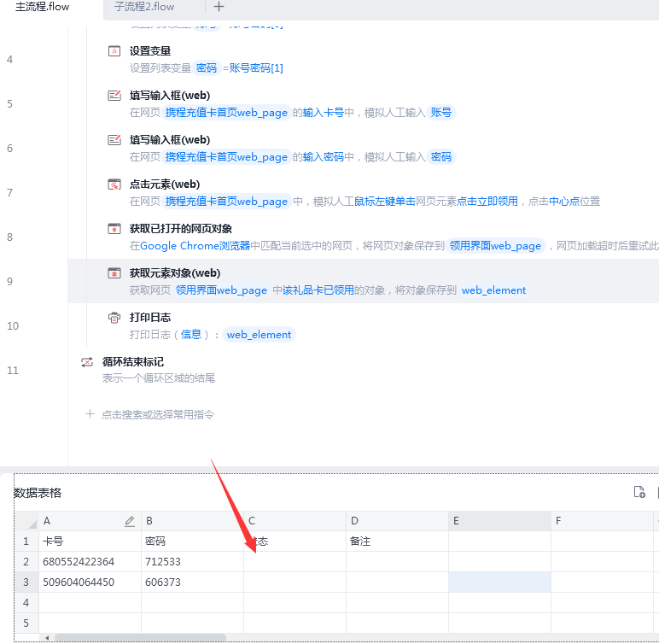This screenshot has height=644, width=659.
Task: Click 携程充值卡首页web_page in step 6
Action: click(x=226, y=157)
